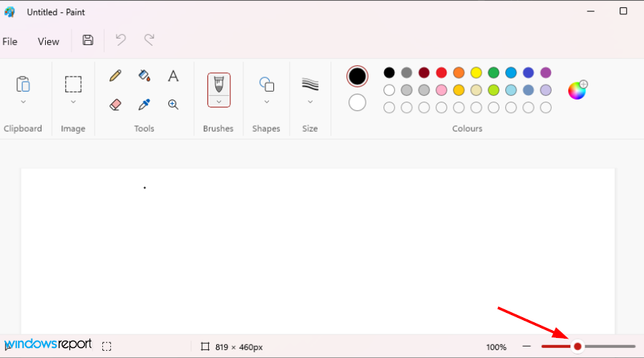Click the zoom slider handle
The width and height of the screenshot is (644, 358).
(577, 347)
